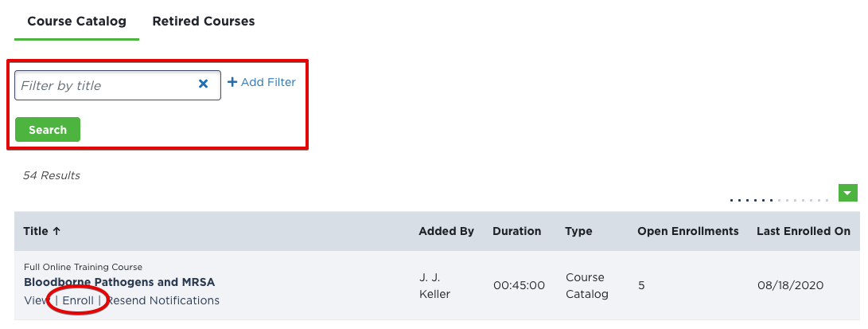Click the 08/18/2020 last enrolled date cell
Screen dimensions: 868x329
point(790,285)
